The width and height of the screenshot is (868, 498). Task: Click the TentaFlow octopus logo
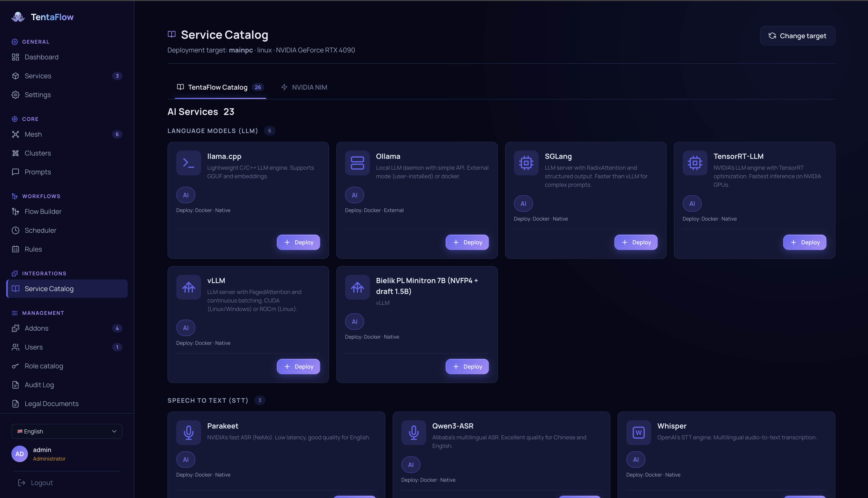pos(18,17)
